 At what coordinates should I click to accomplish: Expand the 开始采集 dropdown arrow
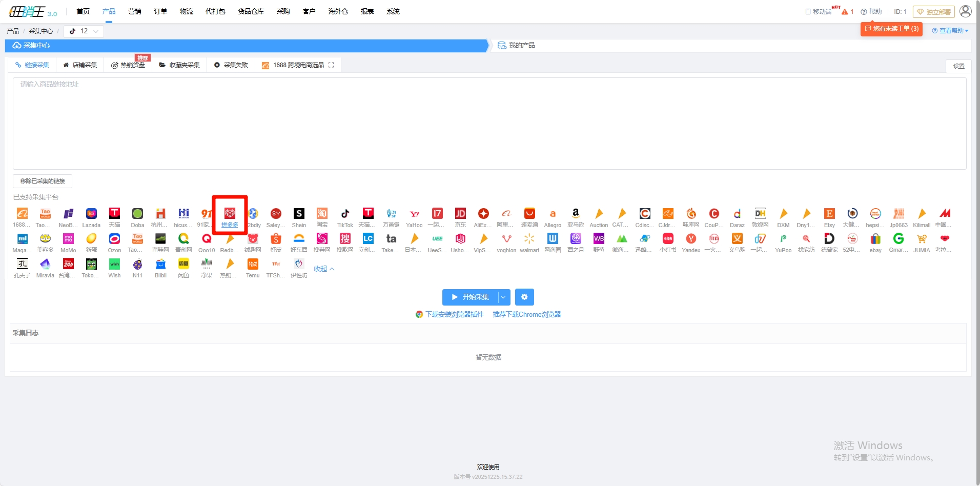(x=504, y=297)
